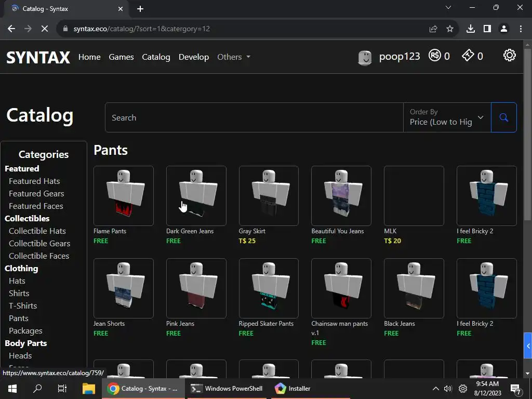Screen dimensions: 532x399
Task: Open Windows taskbar search
Action: (x=37, y=389)
